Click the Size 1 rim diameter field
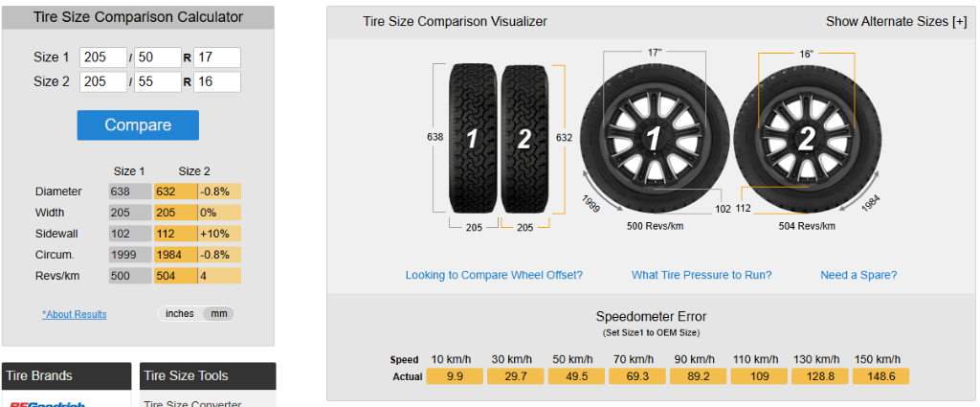Viewport: 980px width, 407px height. pyautogui.click(x=217, y=57)
